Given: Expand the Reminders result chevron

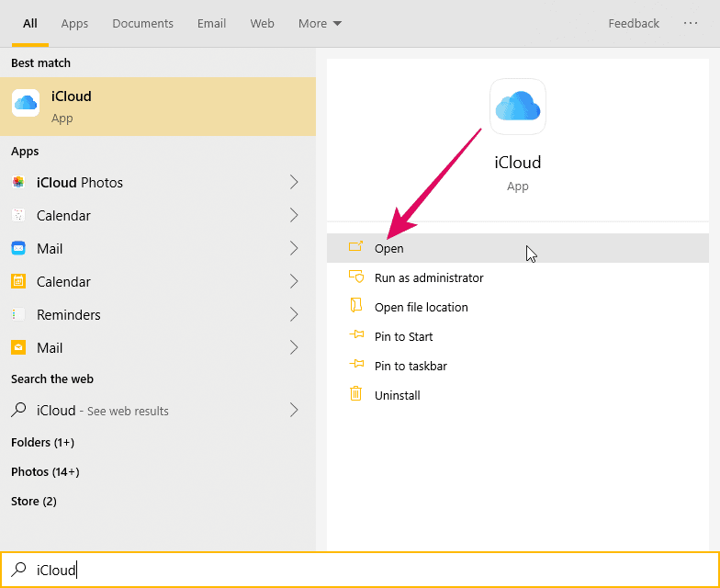Looking at the screenshot, I should point(294,314).
